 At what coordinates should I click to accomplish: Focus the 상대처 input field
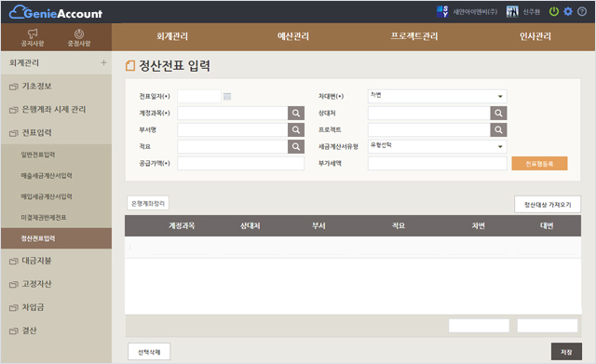click(x=429, y=114)
